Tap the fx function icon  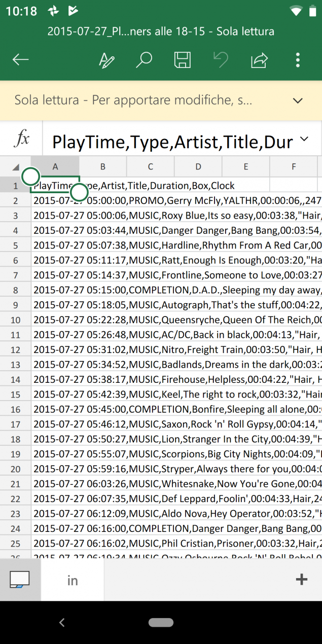[x=21, y=138]
